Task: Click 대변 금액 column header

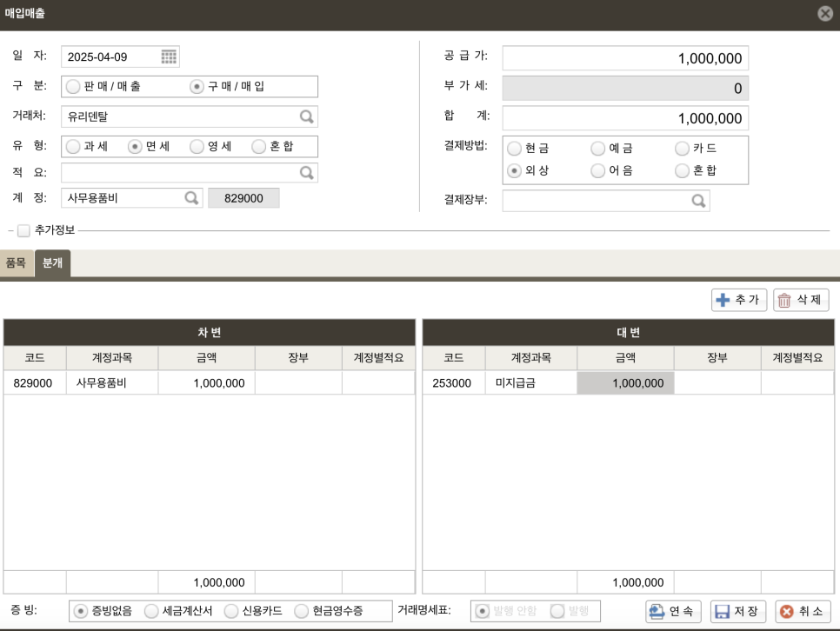Action: point(625,358)
